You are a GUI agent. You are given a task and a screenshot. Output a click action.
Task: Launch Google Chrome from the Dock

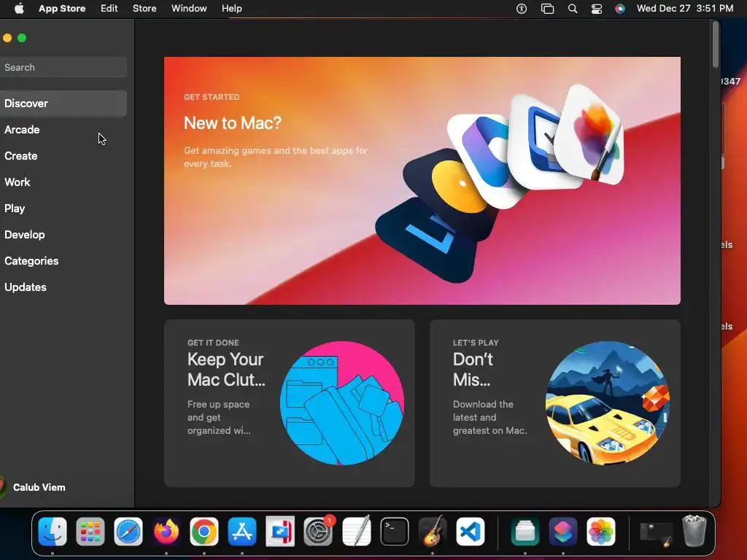204,532
